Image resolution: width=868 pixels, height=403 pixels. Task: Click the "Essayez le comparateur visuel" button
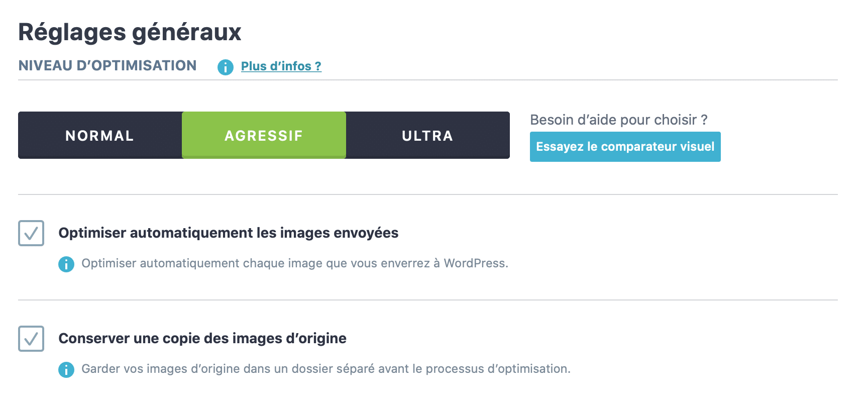click(x=625, y=147)
